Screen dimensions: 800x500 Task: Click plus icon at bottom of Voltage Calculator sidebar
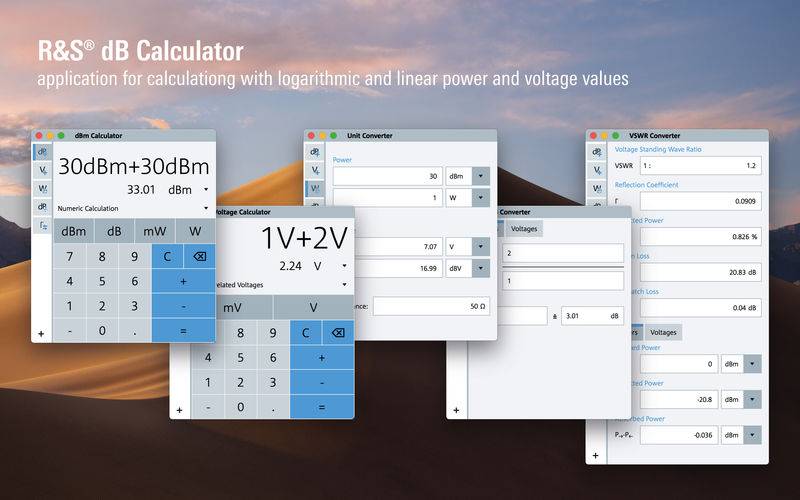(x=180, y=410)
